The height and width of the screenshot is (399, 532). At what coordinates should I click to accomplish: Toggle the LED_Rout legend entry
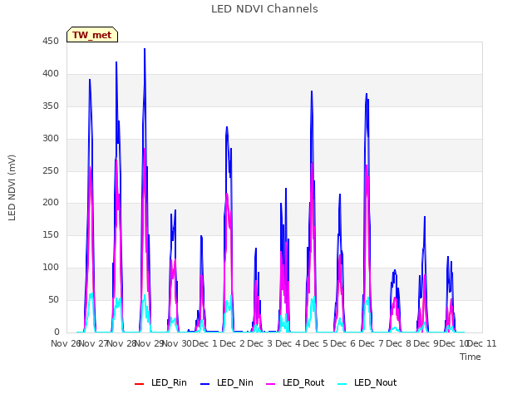[295, 382]
